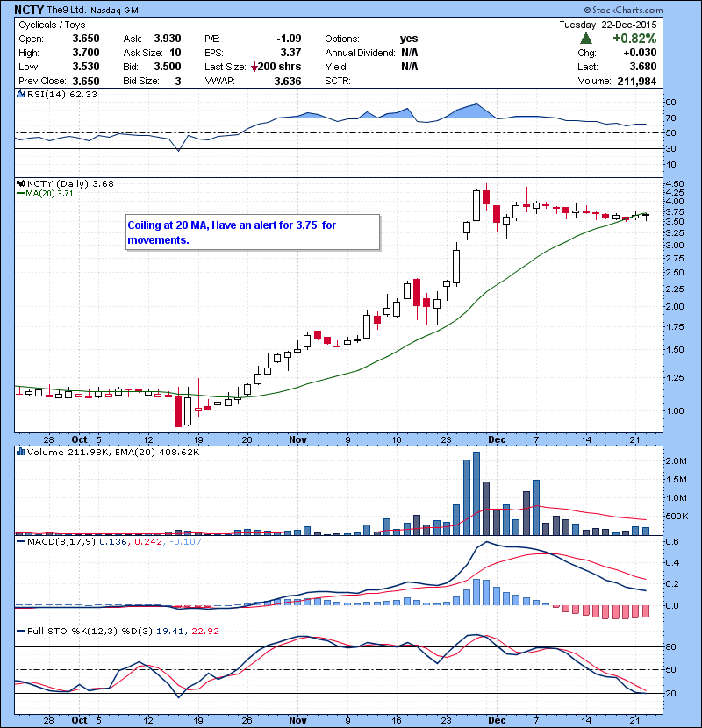Click the NCTY Daily candlestick icon
This screenshot has height=728, width=702.
coord(20,184)
